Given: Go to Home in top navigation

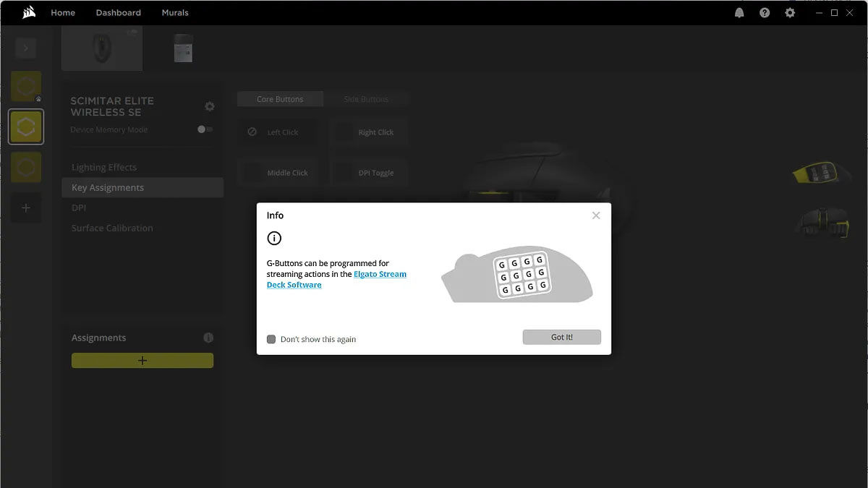Looking at the screenshot, I should point(63,12).
